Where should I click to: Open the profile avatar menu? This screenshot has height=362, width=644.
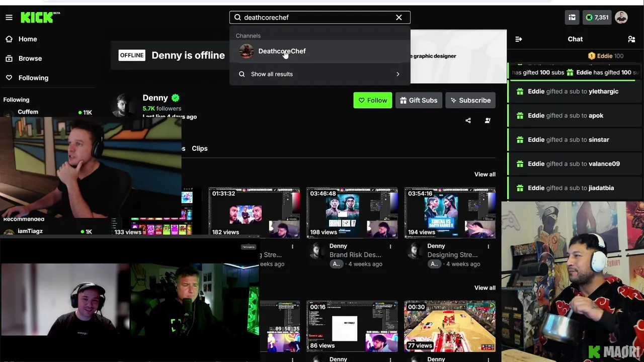coord(621,18)
